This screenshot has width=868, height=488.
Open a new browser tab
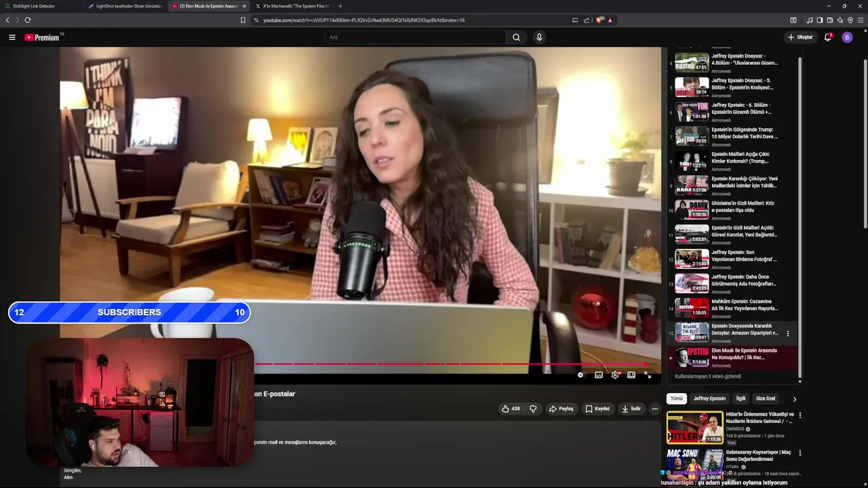340,6
